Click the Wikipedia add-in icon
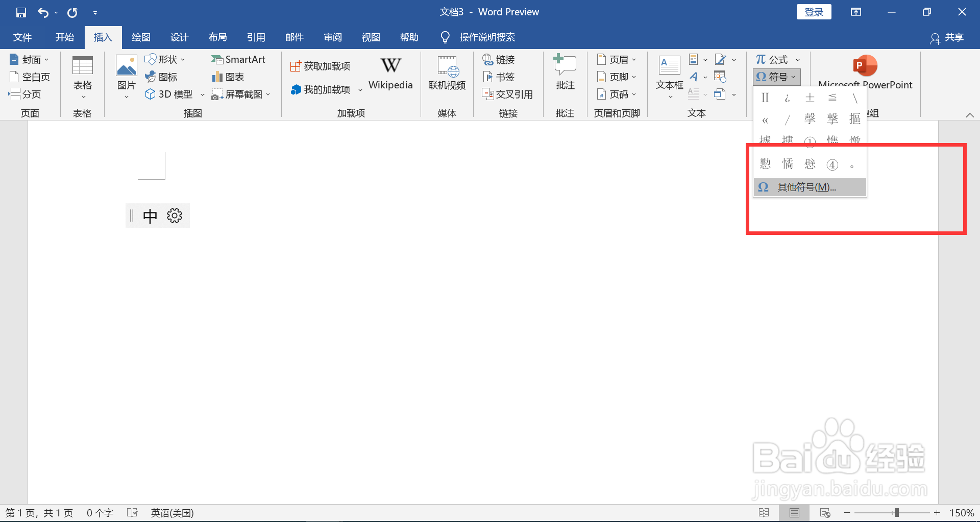This screenshot has width=980, height=522. click(390, 72)
